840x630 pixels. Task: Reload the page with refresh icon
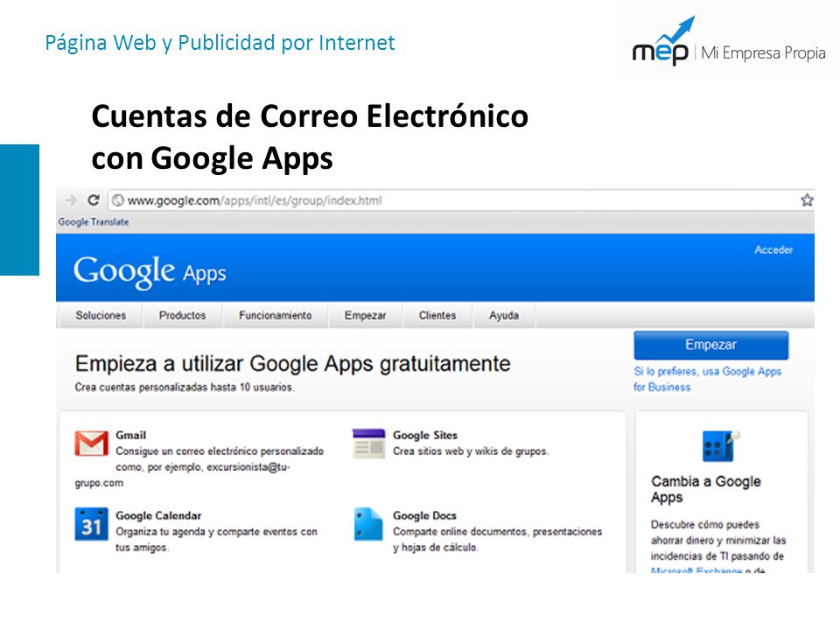[94, 199]
